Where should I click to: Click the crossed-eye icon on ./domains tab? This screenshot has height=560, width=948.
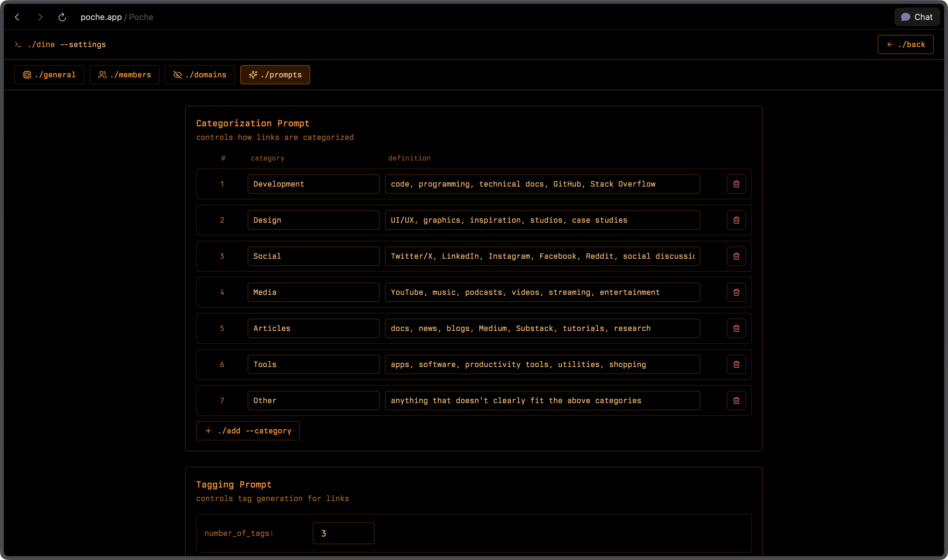coord(177,75)
